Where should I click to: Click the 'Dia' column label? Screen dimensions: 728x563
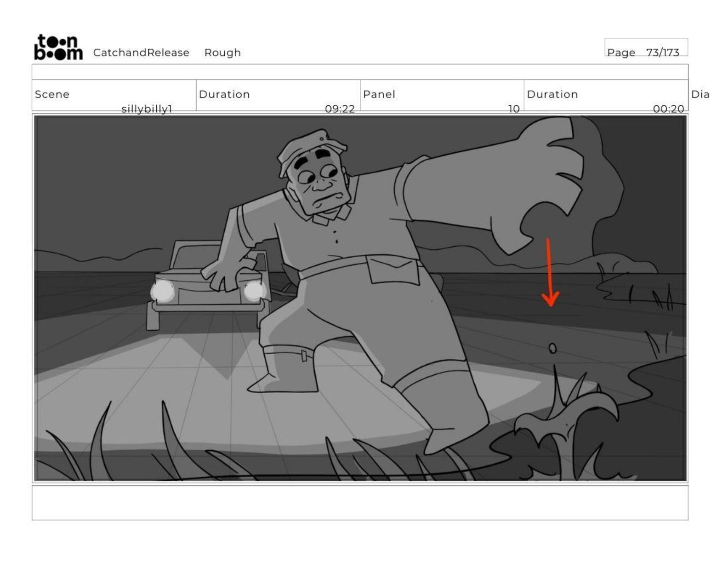click(700, 94)
